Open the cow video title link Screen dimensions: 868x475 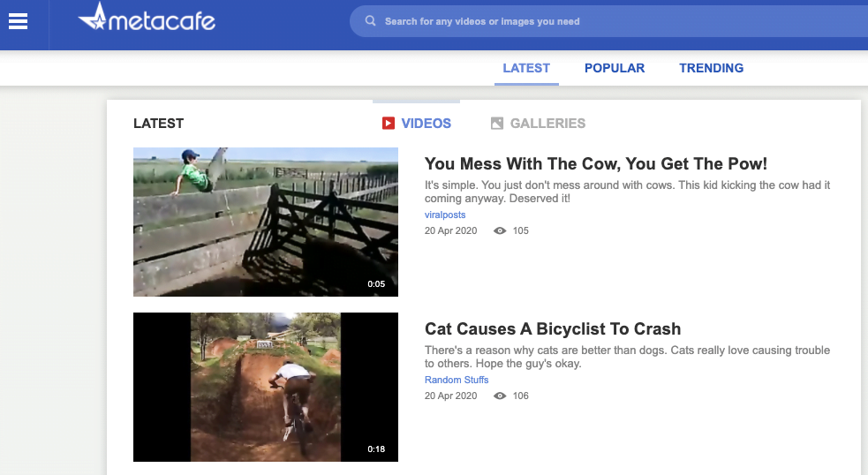(x=596, y=164)
